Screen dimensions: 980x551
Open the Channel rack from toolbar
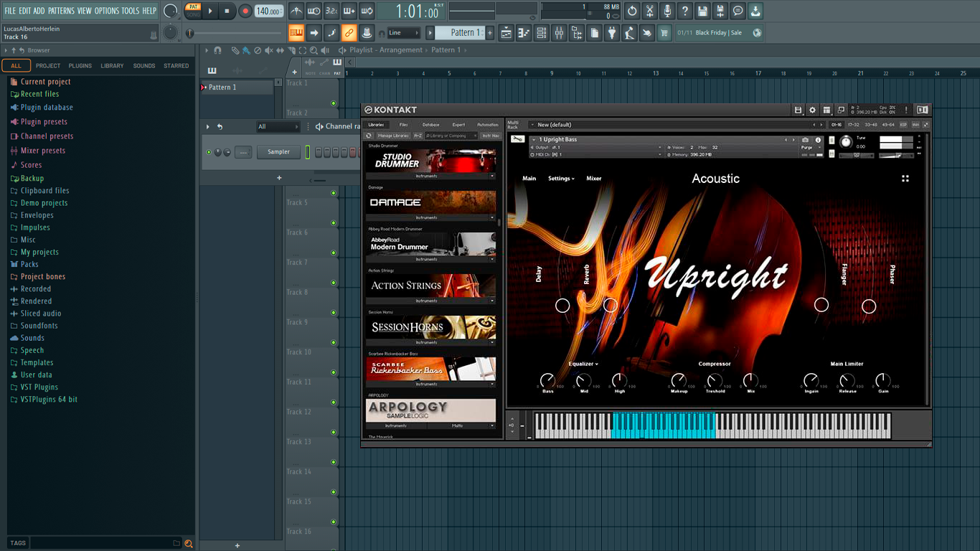(541, 32)
